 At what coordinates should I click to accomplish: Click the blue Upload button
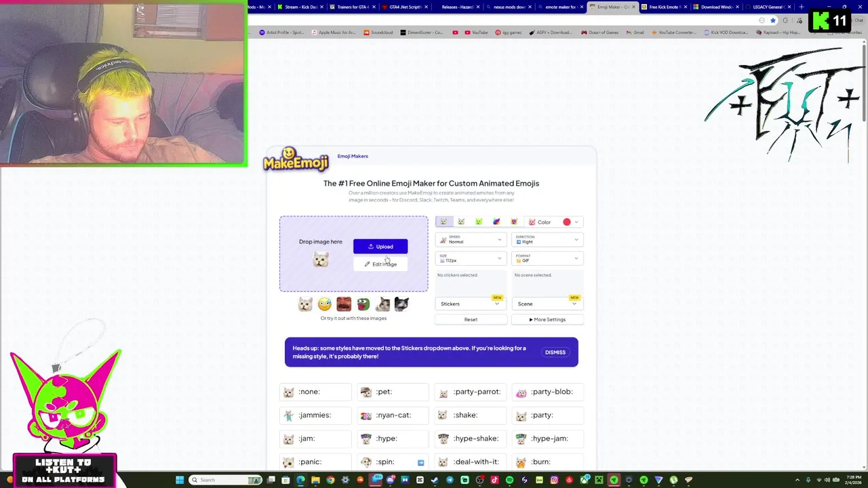coord(380,247)
